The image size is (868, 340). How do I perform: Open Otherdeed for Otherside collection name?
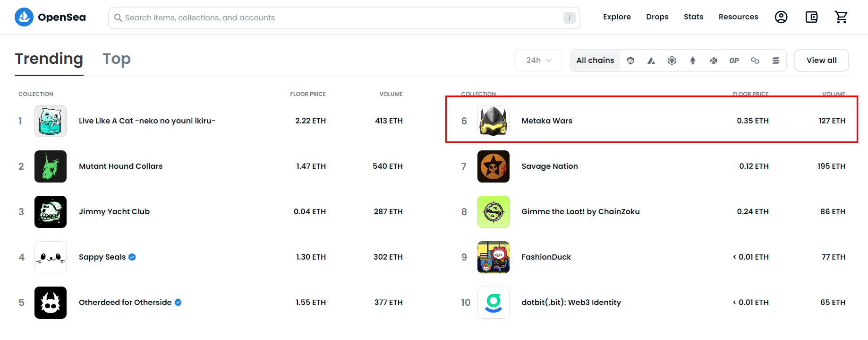125,303
